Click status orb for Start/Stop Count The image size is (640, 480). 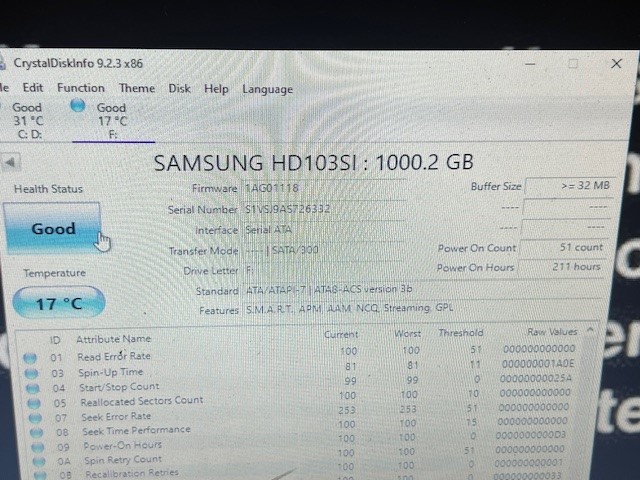coord(33,388)
